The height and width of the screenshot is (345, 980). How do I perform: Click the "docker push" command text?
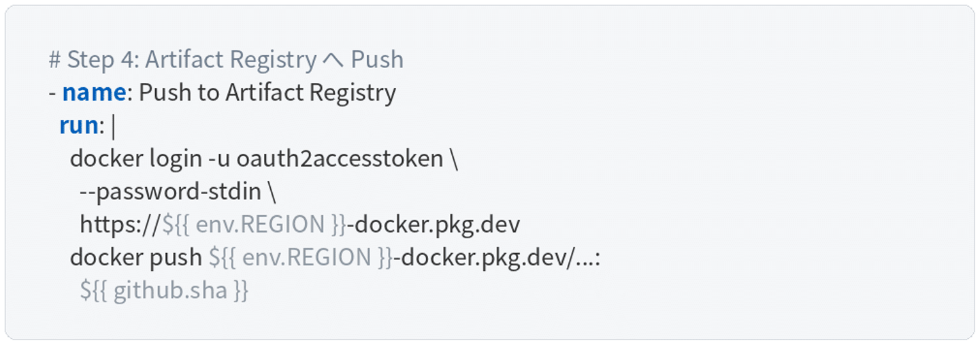[x=135, y=257]
